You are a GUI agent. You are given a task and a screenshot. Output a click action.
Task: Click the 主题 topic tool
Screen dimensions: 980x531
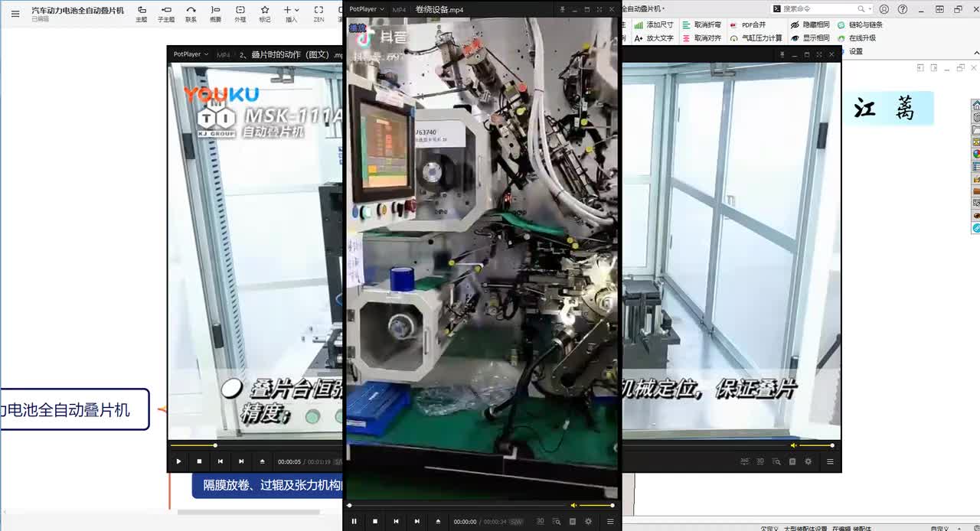click(x=142, y=14)
